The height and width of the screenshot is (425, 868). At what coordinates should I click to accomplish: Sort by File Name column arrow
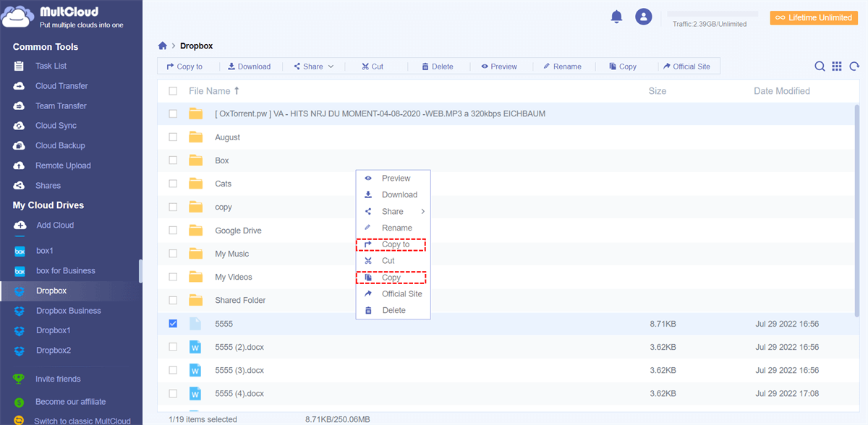pos(237,91)
